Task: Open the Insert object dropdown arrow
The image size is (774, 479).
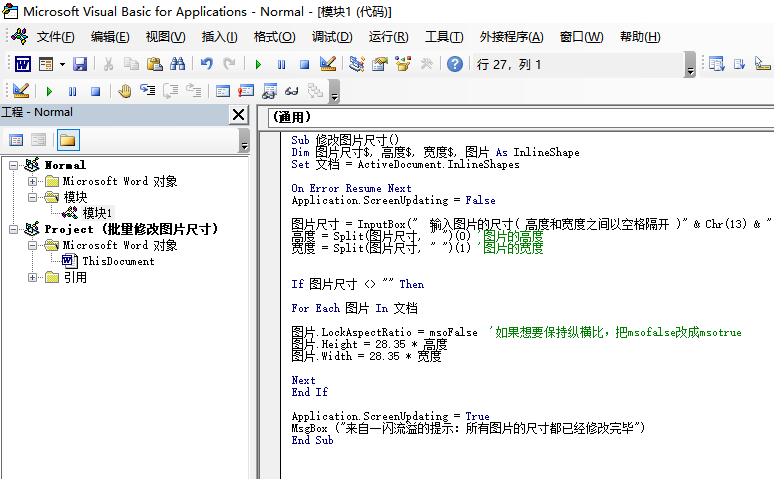Action: (62, 64)
